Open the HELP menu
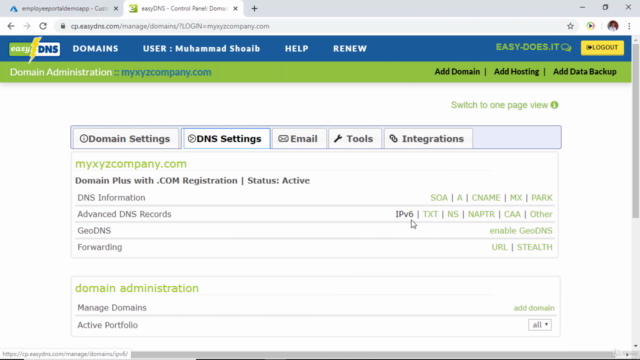This screenshot has height=360, width=640. click(x=297, y=49)
